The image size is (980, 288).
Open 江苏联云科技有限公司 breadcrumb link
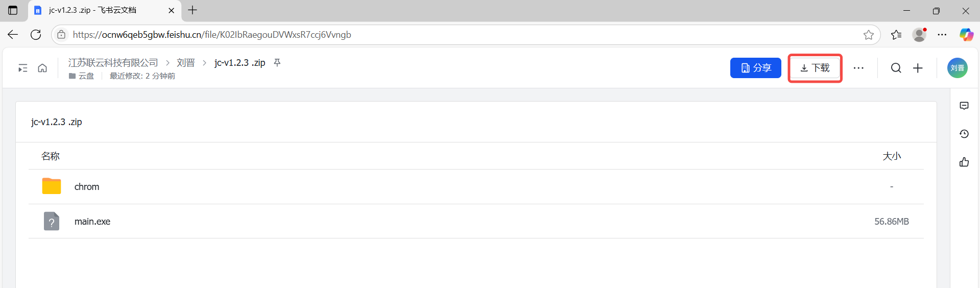(113, 62)
